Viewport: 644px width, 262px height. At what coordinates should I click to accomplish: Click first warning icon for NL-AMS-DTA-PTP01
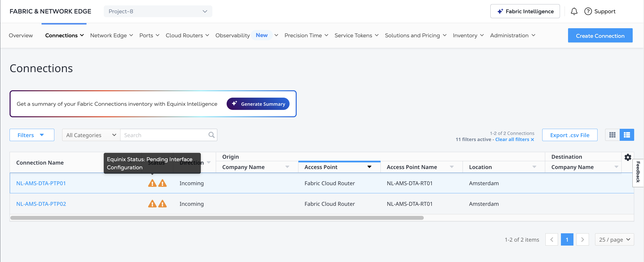coord(152,183)
